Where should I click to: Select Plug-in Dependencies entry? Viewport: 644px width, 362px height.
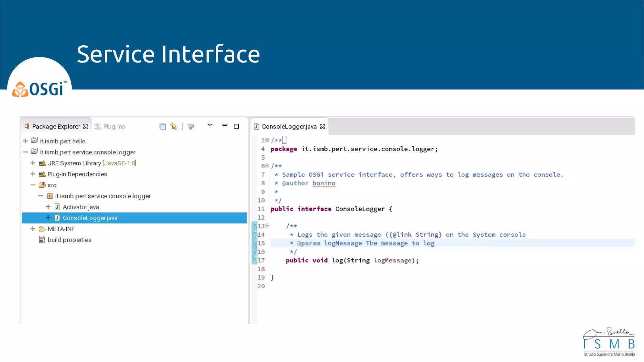pyautogui.click(x=77, y=174)
